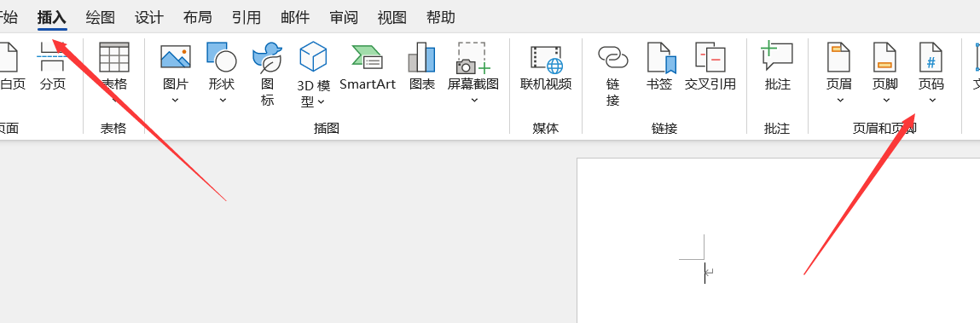Expand the 屏幕截图 screenshot dropdown
The height and width of the screenshot is (323, 980).
point(473,100)
